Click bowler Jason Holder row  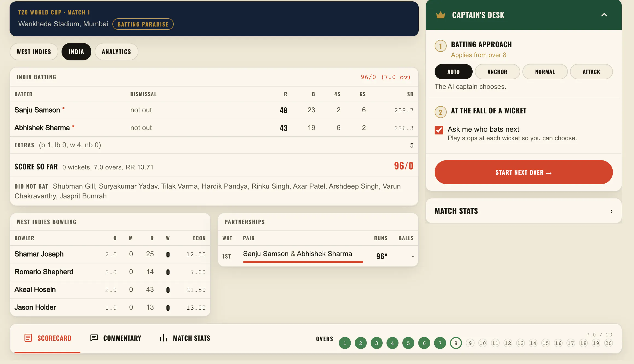[110, 307]
